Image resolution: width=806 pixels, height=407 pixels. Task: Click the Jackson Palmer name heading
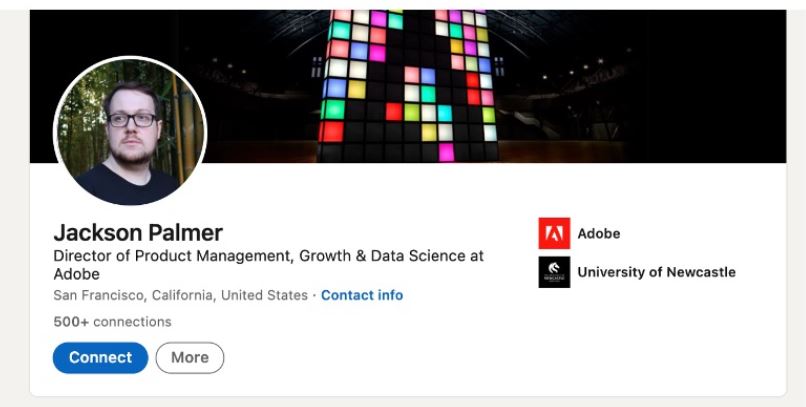(138, 232)
